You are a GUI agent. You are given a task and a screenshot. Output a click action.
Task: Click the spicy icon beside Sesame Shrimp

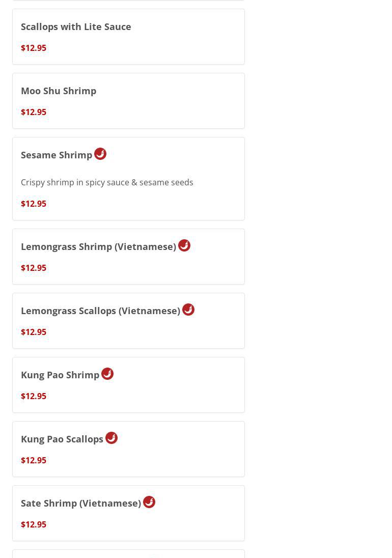[100, 154]
